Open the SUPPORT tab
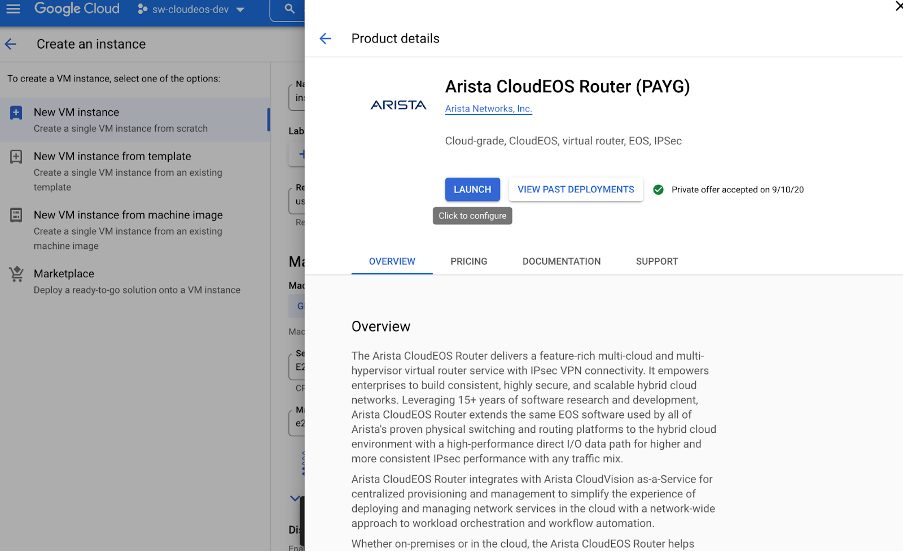This screenshot has width=904, height=552. [x=657, y=261]
